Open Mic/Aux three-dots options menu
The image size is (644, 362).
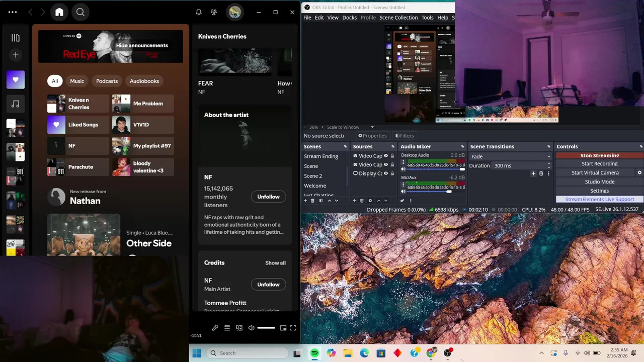(x=403, y=185)
